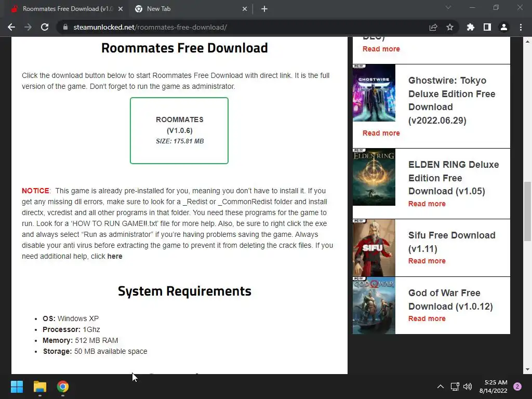532x399 pixels.
Task: Open the ELDEN RING Deluxe Edition title
Action: click(453, 178)
